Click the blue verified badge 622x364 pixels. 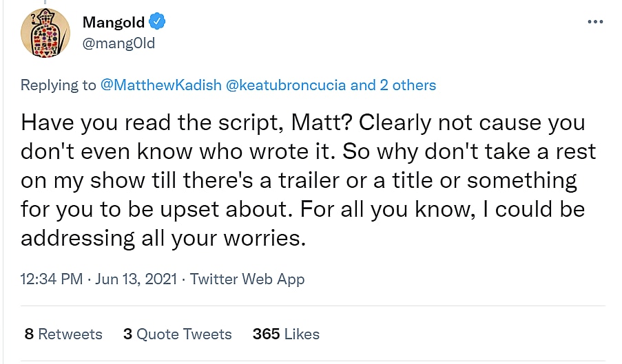click(x=158, y=22)
